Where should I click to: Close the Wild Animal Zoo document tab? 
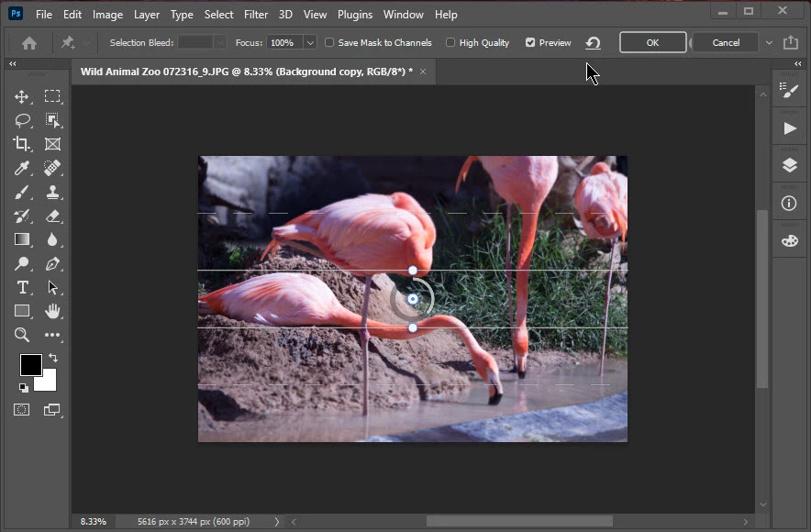tap(423, 72)
